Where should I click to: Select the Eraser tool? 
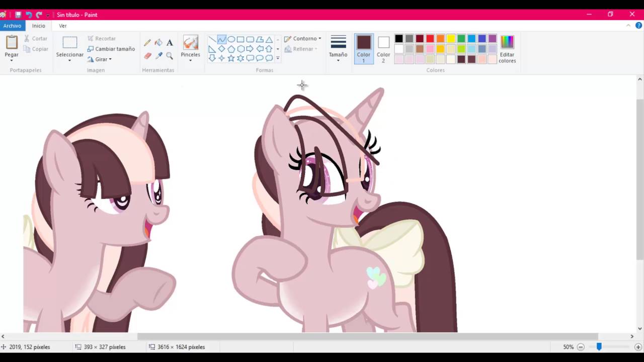(147, 56)
